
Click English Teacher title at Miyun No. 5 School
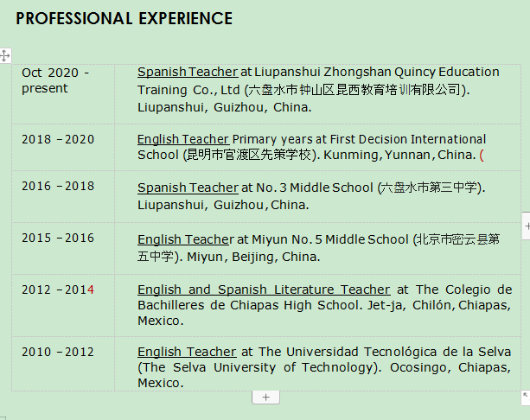[x=184, y=239]
